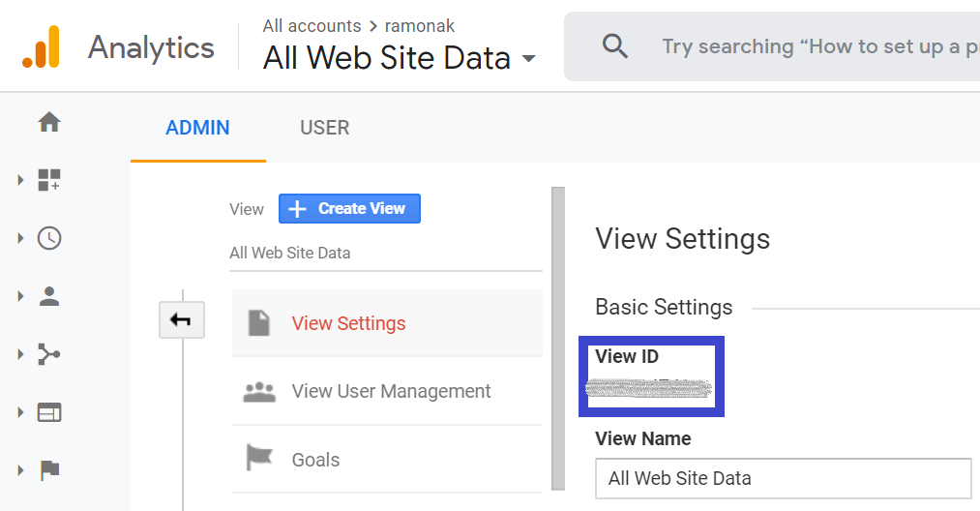Viewport: 980px width, 511px height.
Task: Select the Goals menu entry
Action: coord(387,460)
